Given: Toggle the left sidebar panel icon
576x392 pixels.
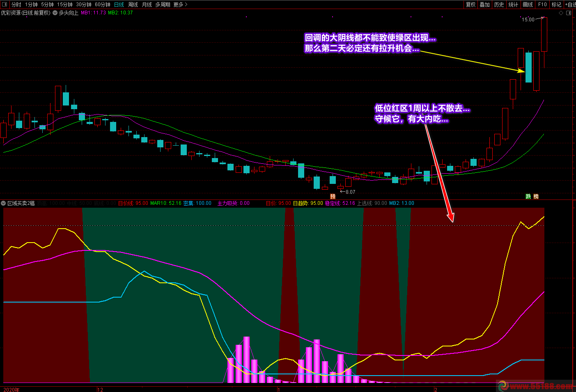Looking at the screenshot, I should (5, 5).
